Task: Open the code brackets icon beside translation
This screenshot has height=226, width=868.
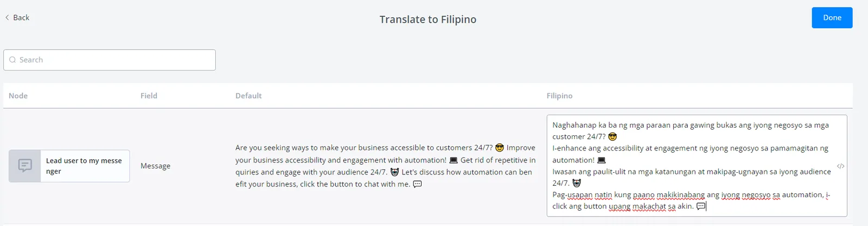Action: click(840, 166)
